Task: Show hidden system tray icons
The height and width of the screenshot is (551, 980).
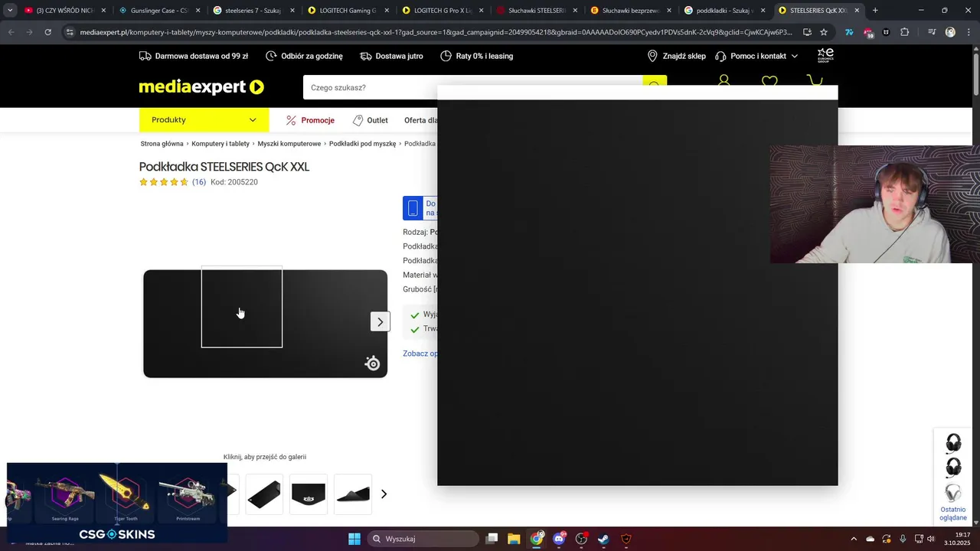Action: (854, 539)
